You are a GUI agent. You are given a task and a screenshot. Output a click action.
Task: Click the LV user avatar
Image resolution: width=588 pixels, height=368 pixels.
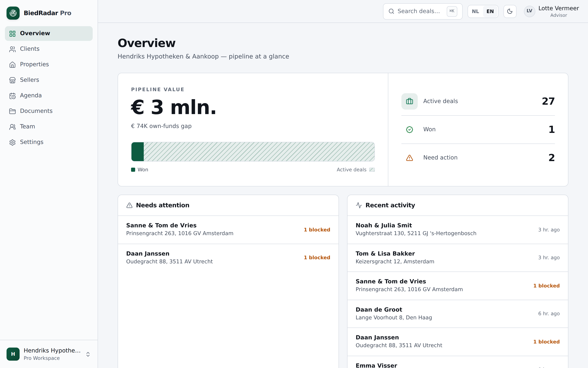click(529, 11)
